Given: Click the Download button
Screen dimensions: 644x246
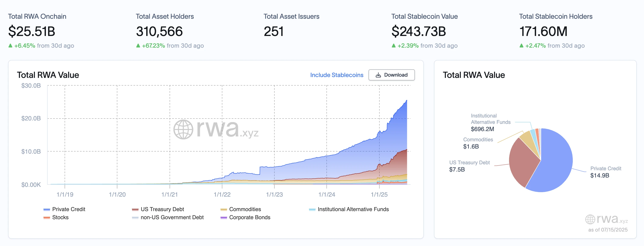Looking at the screenshot, I should click(392, 75).
